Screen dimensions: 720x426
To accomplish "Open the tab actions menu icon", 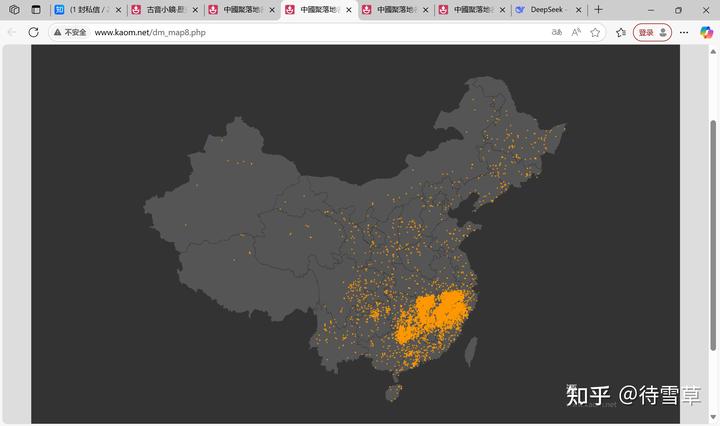I will pos(36,9).
